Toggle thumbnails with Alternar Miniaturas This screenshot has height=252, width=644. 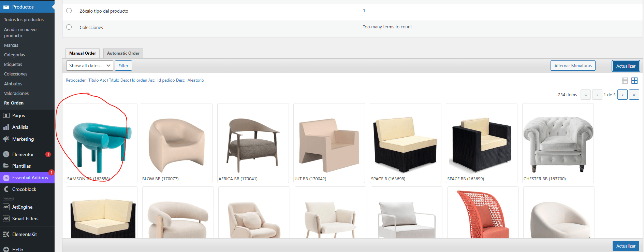pyautogui.click(x=573, y=66)
